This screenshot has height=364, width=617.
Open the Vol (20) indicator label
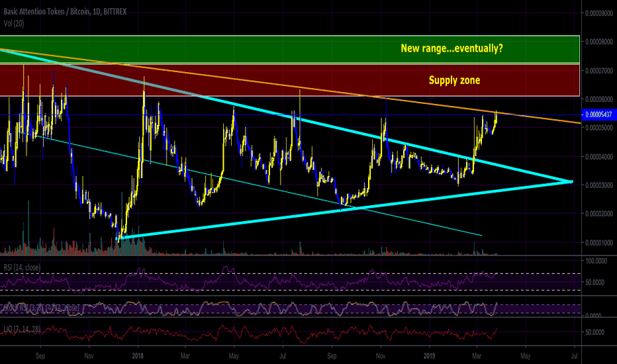click(14, 24)
